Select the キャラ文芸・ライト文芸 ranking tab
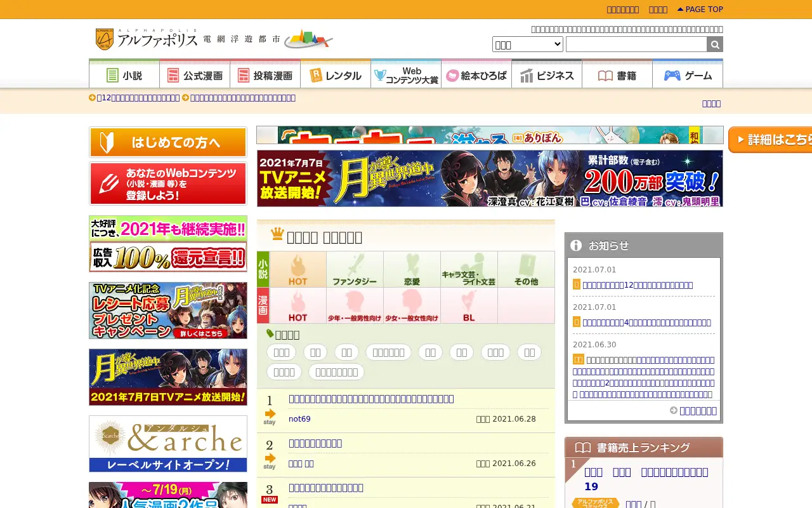The width and height of the screenshot is (812, 508). (x=469, y=269)
